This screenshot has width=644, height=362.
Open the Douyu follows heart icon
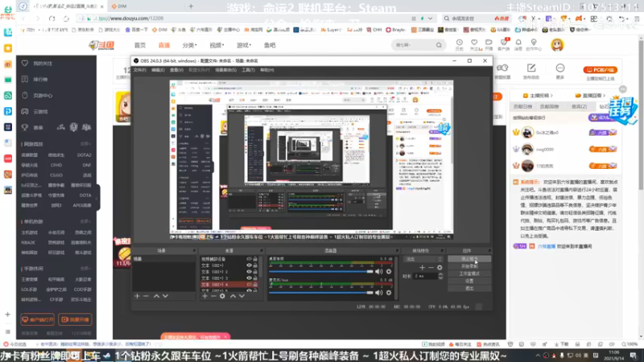point(474,44)
